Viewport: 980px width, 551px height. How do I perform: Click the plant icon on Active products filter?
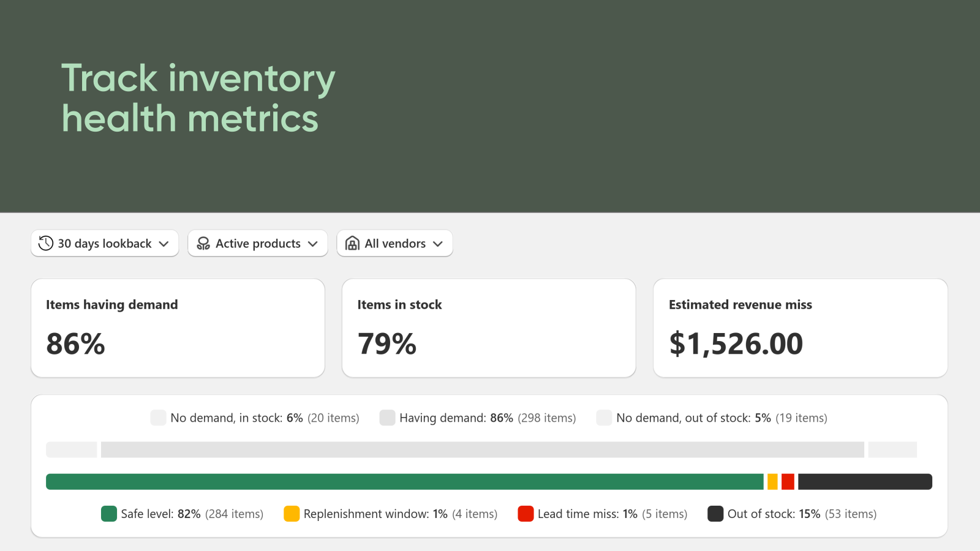[202, 243]
